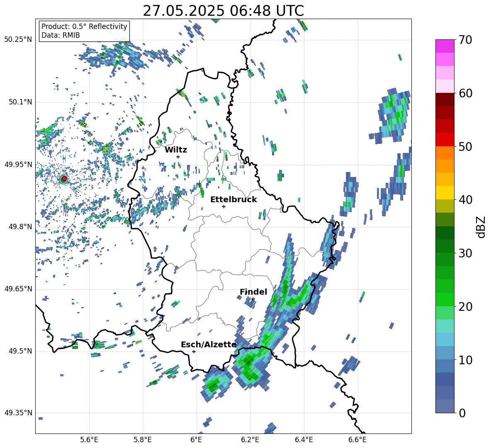Click the 6.4°E longitude label
491x448 pixels.
pos(304,440)
